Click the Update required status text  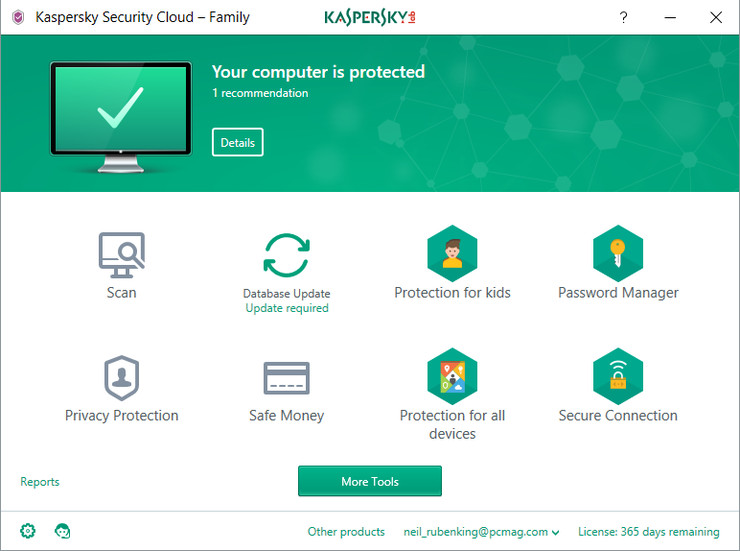pos(287,308)
